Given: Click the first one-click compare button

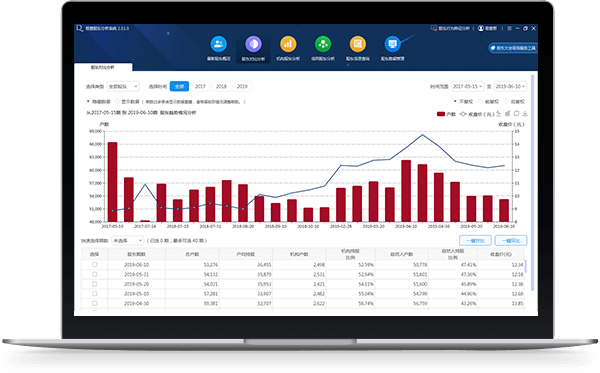Looking at the screenshot, I should [475, 241].
